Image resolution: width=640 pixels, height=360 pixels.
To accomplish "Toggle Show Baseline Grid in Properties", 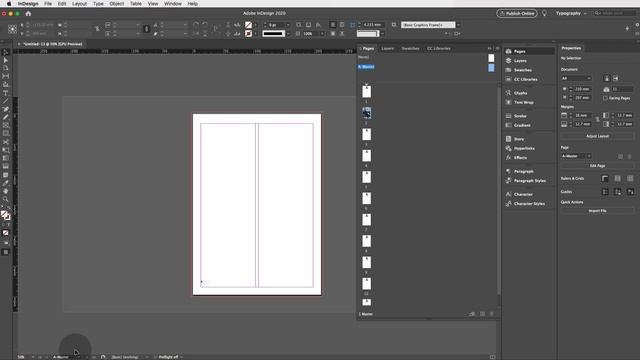I will click(x=618, y=179).
